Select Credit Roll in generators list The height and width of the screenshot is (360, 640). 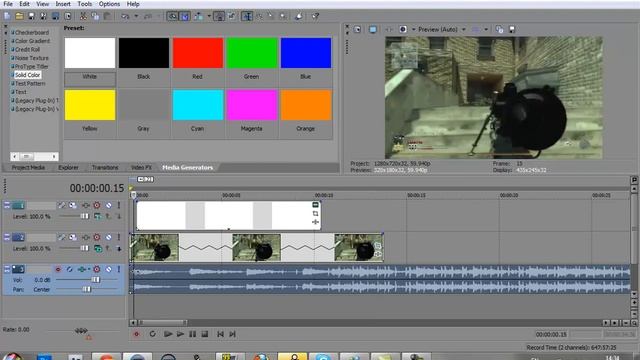coord(27,49)
